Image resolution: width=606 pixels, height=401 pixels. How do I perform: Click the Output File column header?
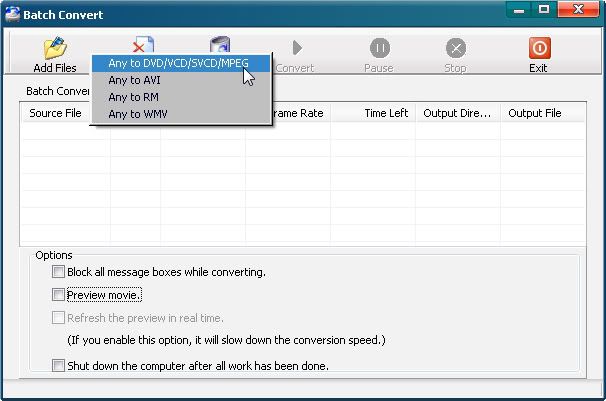[x=534, y=113]
